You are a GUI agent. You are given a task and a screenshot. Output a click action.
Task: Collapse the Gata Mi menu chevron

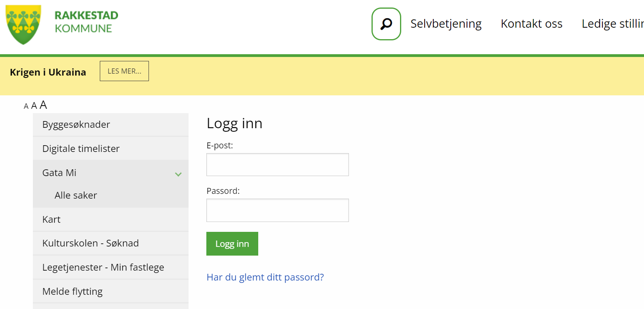[x=178, y=174]
